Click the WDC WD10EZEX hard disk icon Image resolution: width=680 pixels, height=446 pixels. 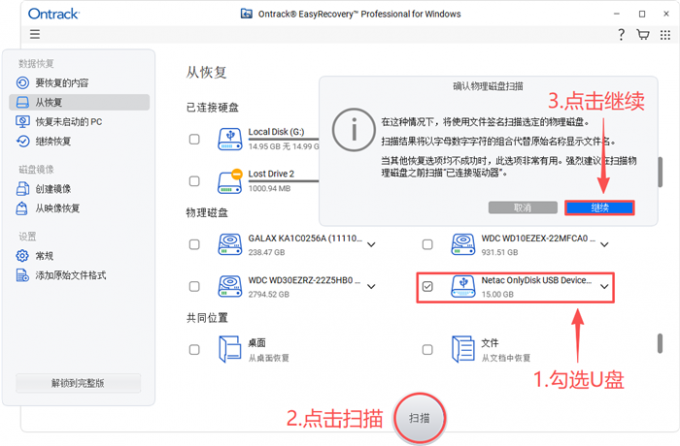[x=463, y=244]
